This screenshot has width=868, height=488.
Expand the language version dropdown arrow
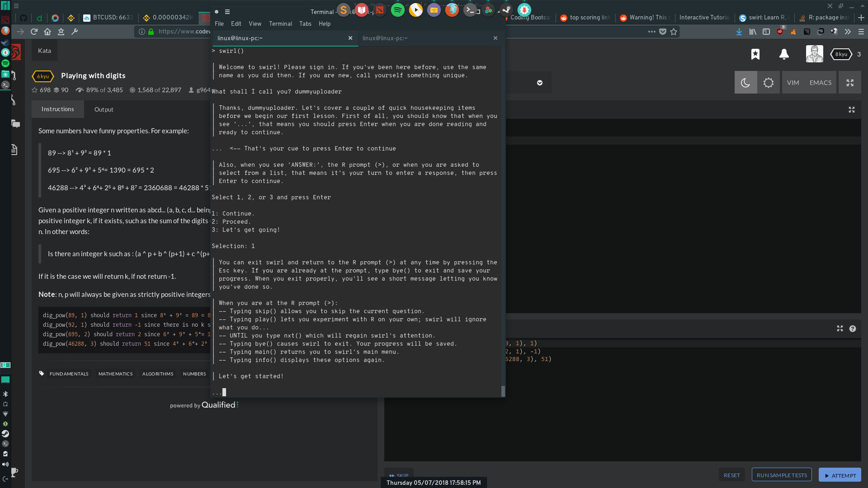coord(539,83)
